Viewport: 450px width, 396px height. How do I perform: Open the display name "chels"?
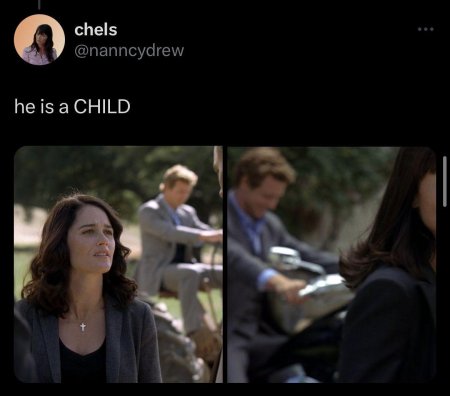tap(96, 30)
